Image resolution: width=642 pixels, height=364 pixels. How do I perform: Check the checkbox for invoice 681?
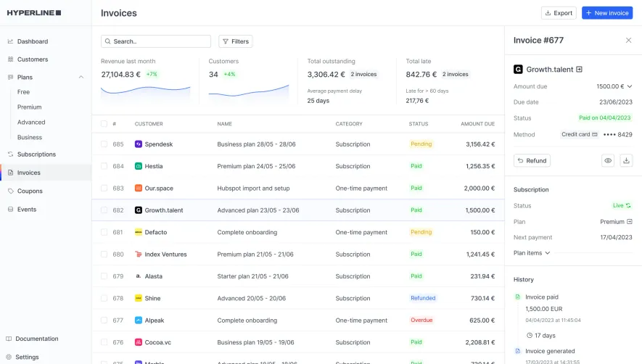click(104, 232)
